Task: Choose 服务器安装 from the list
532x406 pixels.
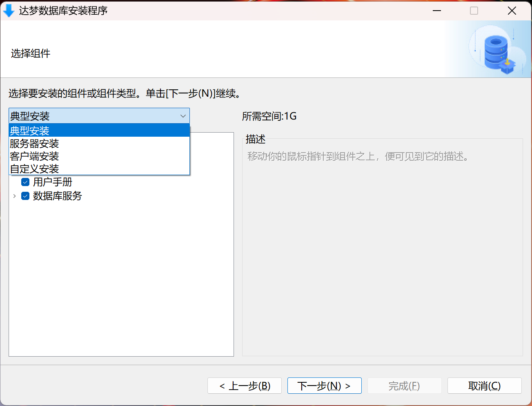Action: 99,143
